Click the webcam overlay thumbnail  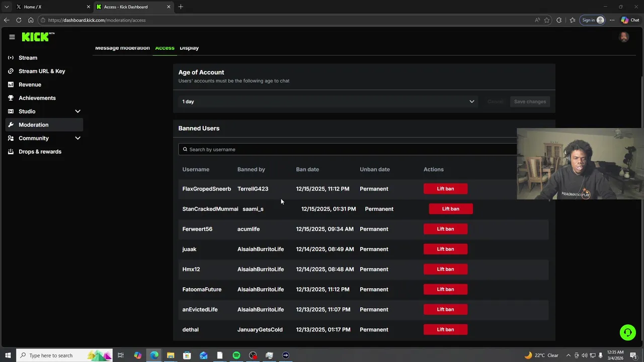point(580,164)
